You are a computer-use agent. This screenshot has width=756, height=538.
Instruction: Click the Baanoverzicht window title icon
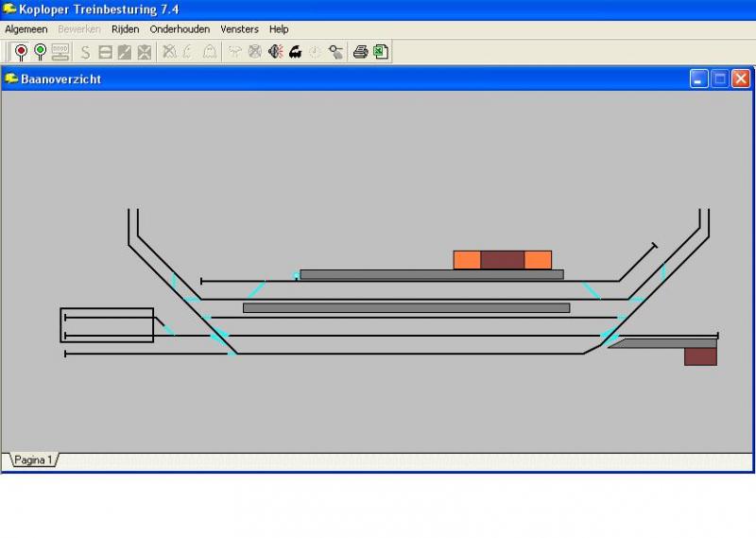11,79
